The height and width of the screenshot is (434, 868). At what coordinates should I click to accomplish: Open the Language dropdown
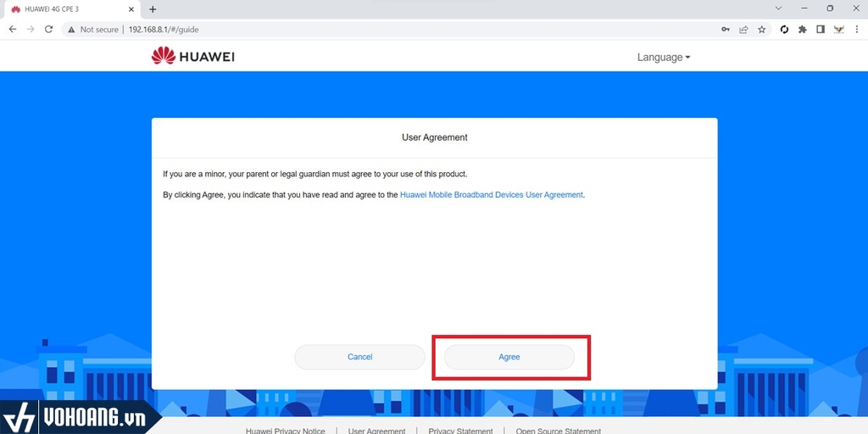coord(663,57)
